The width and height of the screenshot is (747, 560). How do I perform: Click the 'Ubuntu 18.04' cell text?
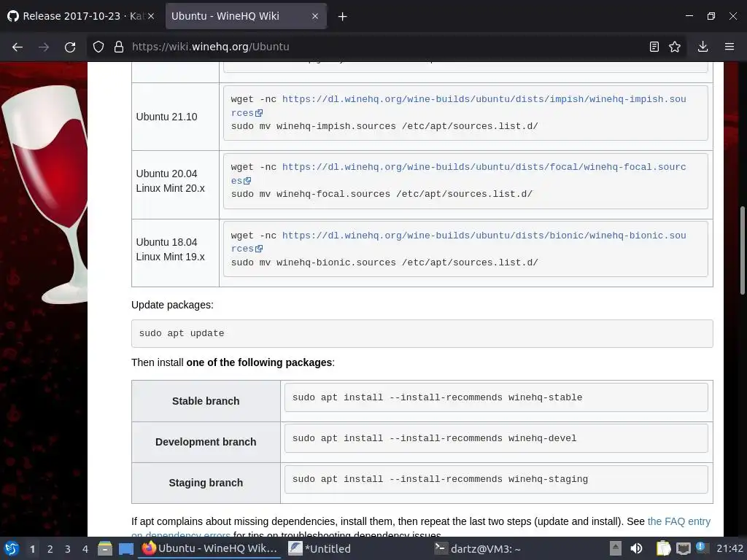[x=166, y=242]
